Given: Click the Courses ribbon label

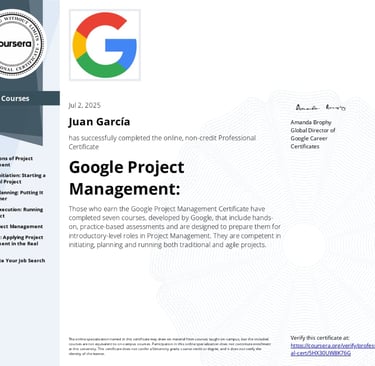Looking at the screenshot, I should pos(15,98).
